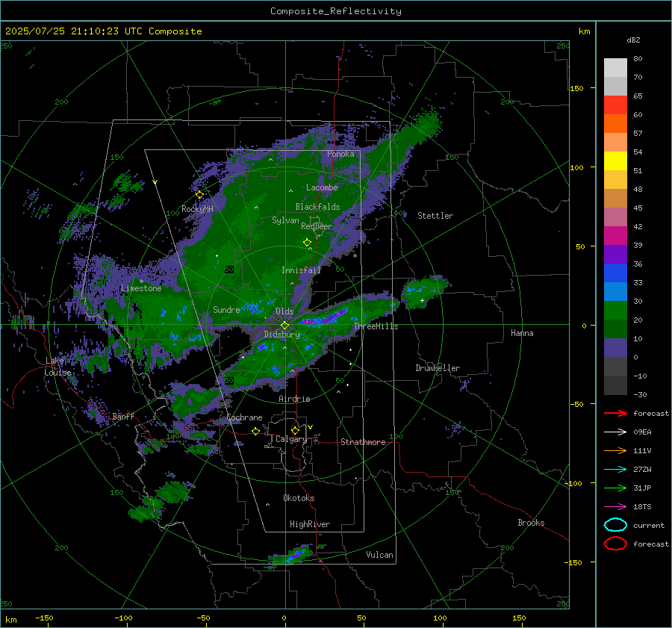Click the Sundre label
Viewport: 672px width, 628px height.
pyautogui.click(x=226, y=309)
